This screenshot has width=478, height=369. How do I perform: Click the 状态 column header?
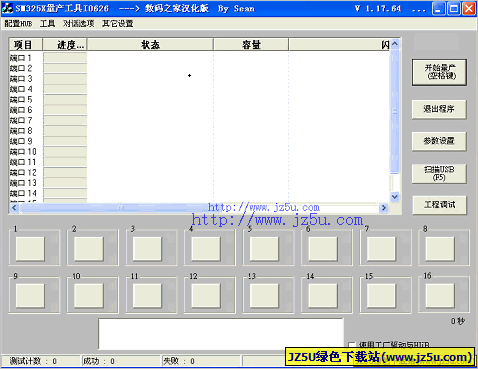(x=150, y=45)
